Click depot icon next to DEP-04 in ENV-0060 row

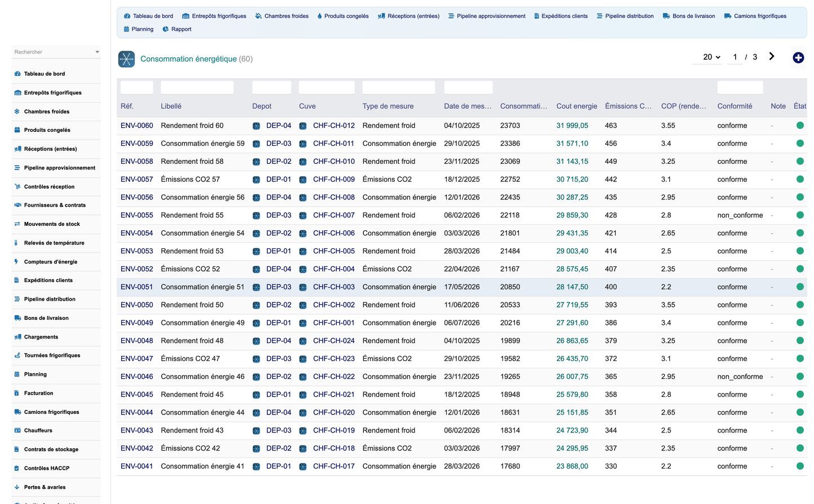[x=256, y=126]
